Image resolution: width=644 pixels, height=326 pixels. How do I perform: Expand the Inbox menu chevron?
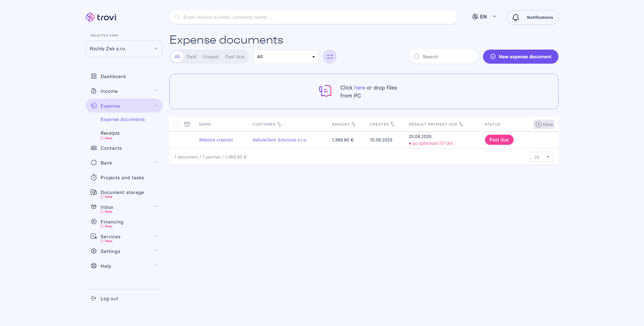click(x=156, y=207)
